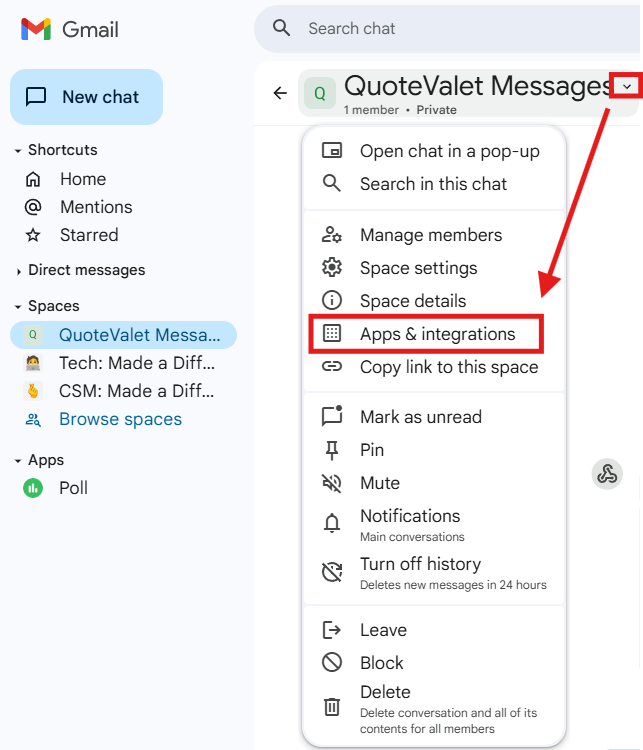
Task: Click the New chat button
Action: point(86,97)
